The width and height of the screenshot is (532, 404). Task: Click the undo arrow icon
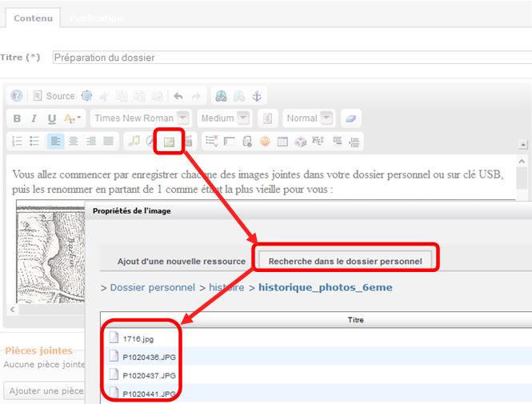(178, 96)
